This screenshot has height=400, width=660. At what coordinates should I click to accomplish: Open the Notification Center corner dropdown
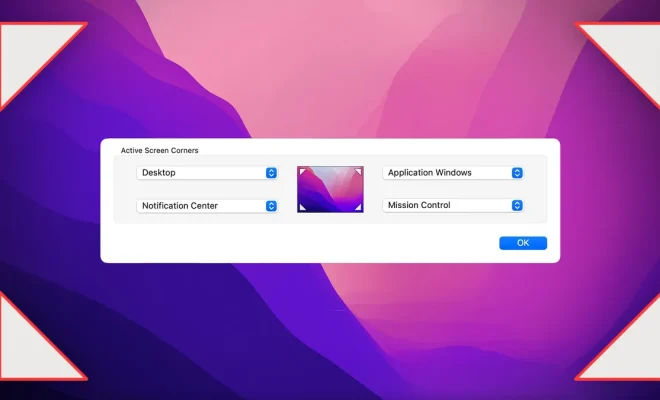(207, 206)
